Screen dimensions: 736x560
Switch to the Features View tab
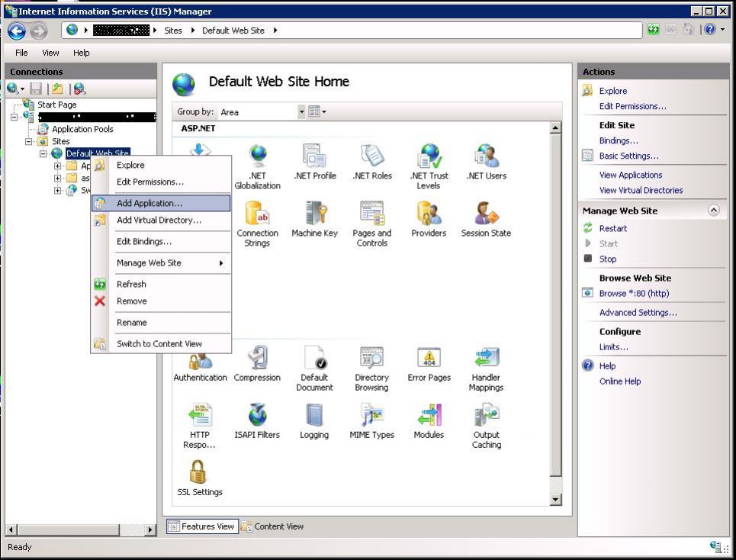[x=202, y=526]
